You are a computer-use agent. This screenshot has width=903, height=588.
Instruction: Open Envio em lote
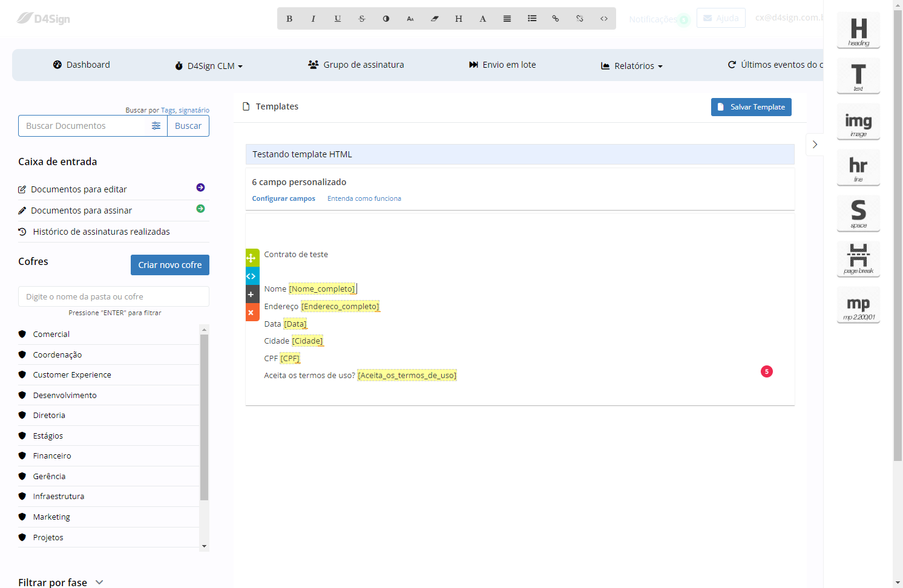[x=502, y=65]
